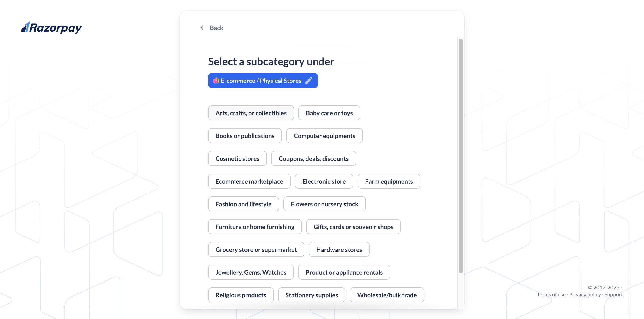
Task: Select Baby care or toys subcategory
Action: 329,113
